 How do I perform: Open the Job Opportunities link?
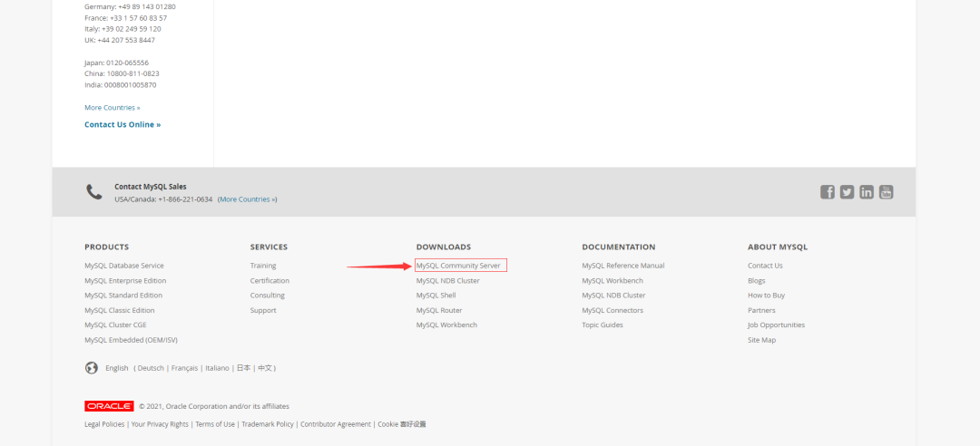pyautogui.click(x=776, y=325)
